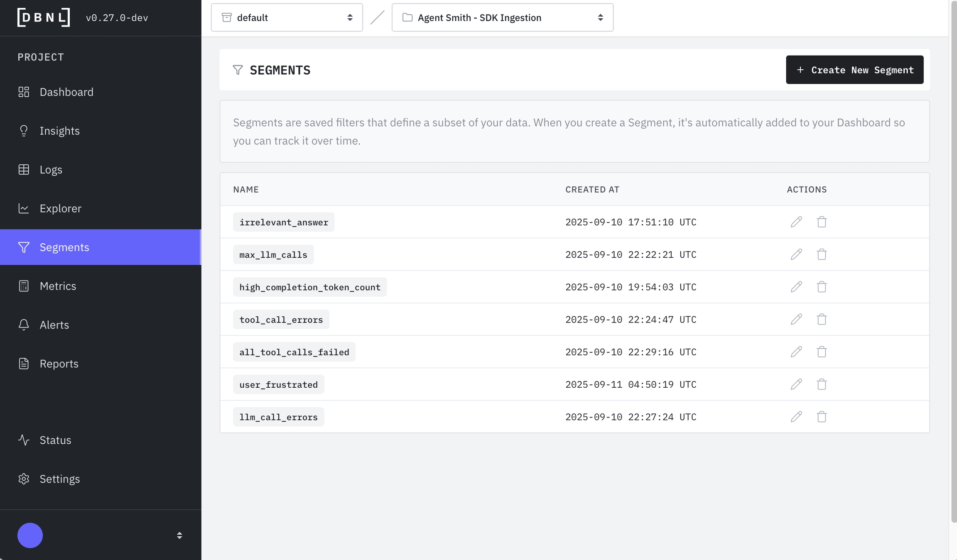Viewport: 957px width, 560px height.
Task: Click the DBNL logo
Action: click(x=44, y=17)
